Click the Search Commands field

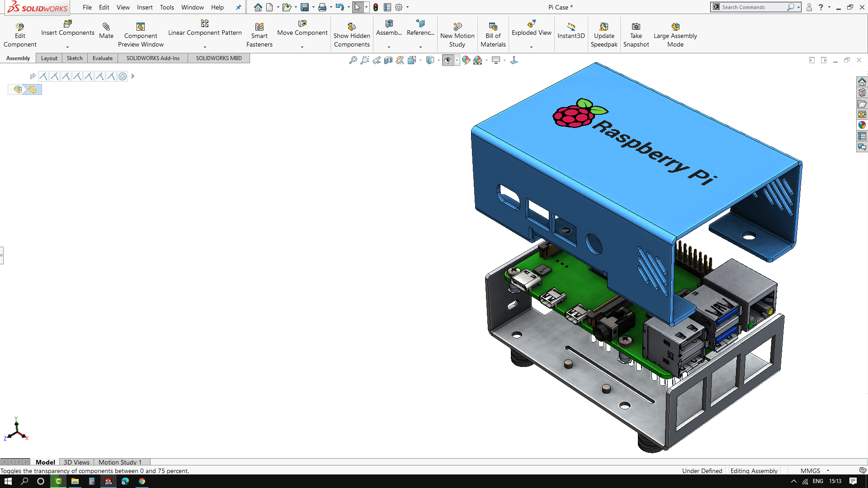coord(753,7)
